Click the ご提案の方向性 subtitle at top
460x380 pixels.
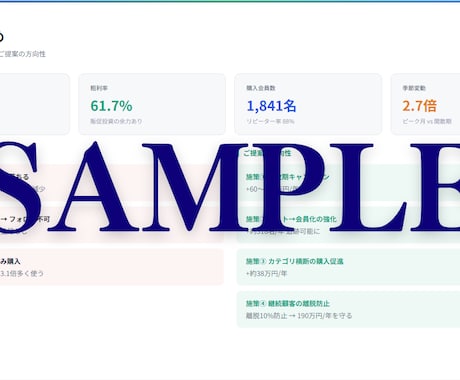click(x=23, y=54)
